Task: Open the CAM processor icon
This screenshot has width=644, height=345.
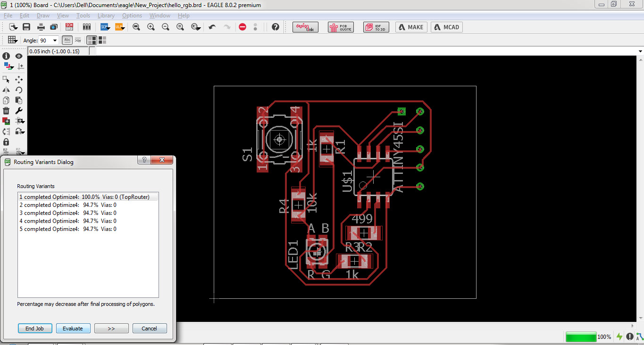Action: pyautogui.click(x=54, y=27)
